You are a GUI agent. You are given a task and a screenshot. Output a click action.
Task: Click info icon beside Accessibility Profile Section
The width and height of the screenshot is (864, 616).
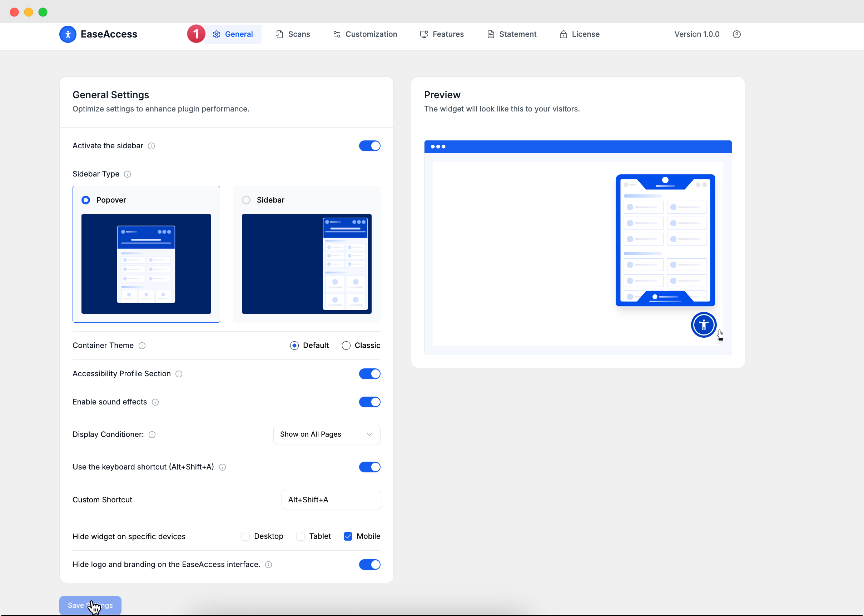[179, 374]
